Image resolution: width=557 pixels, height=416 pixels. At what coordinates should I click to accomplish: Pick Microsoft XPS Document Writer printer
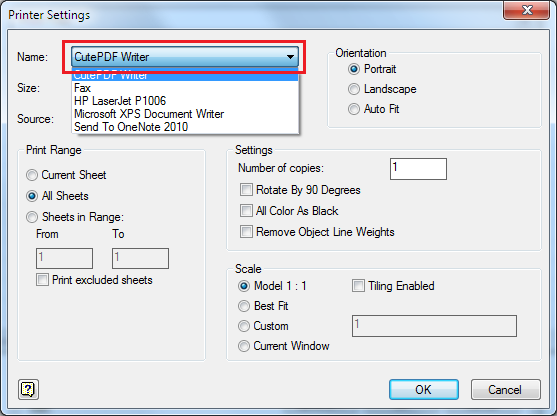185,114
